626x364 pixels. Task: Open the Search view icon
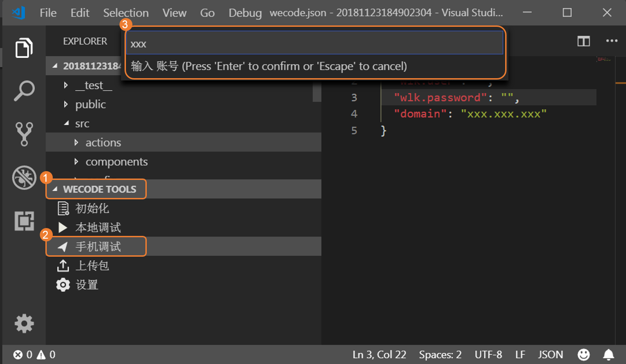click(x=24, y=91)
